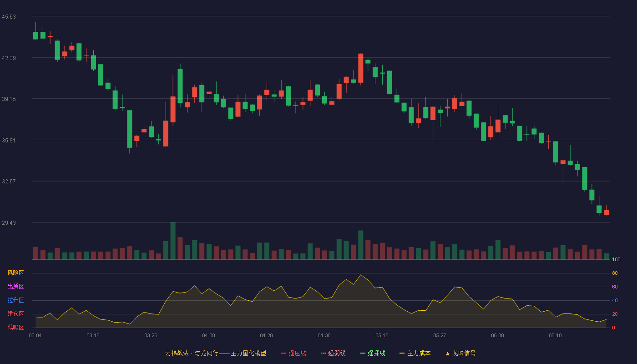
Task: Click the 32.67 price axis label
Action: 9,182
